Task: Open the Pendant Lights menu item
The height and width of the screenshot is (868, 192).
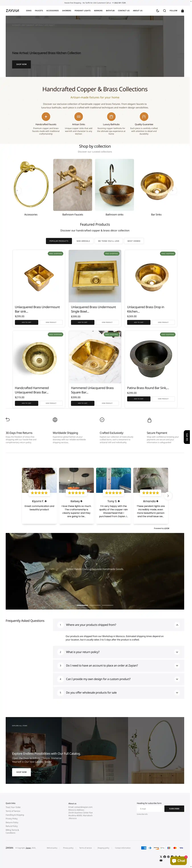Action: (x=82, y=10)
